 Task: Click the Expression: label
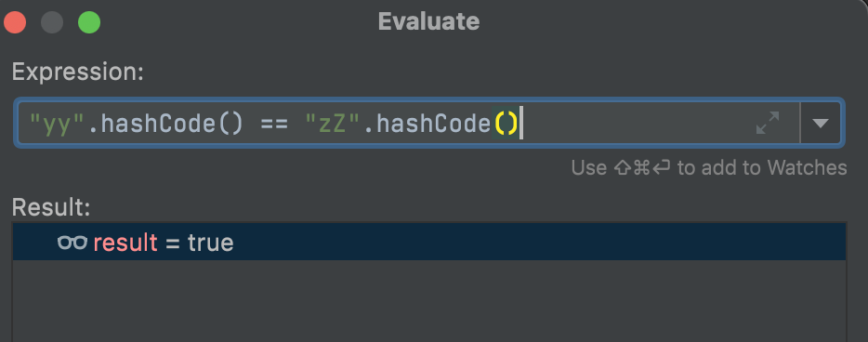coord(78,72)
